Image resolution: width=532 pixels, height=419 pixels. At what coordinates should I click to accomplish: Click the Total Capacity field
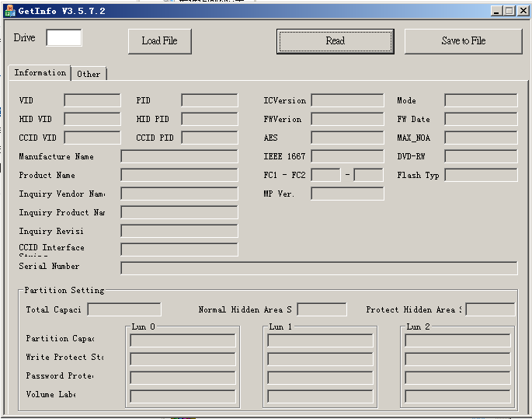pos(124,309)
